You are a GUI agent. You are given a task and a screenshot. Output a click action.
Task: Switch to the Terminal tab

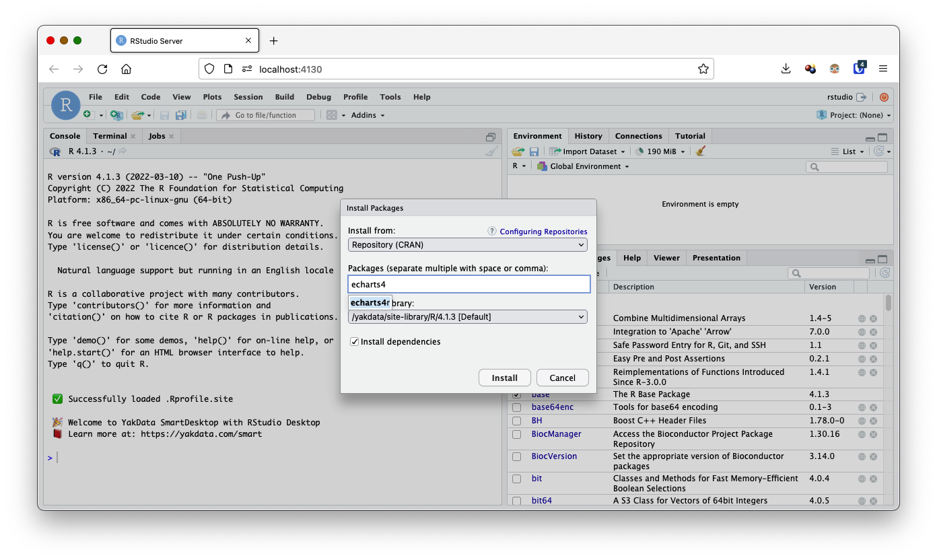coord(110,136)
